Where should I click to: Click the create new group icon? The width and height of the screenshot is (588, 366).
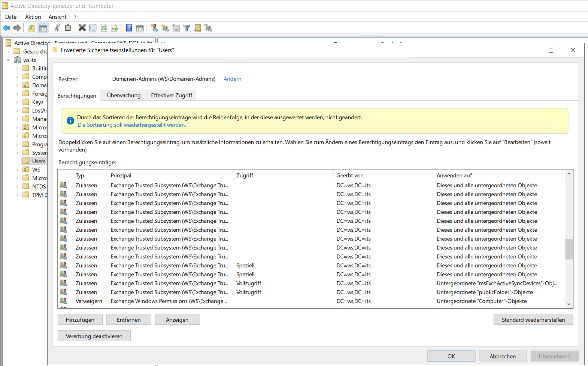165,28
